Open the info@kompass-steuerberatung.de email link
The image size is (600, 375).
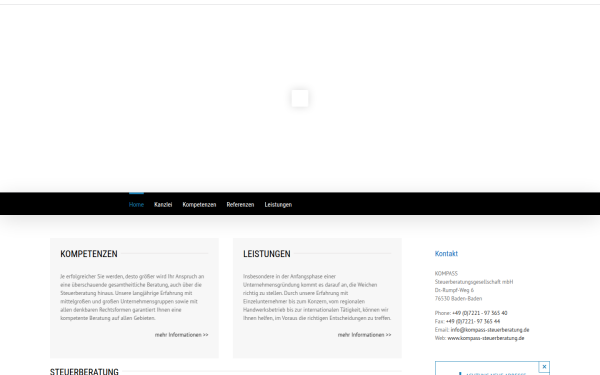pos(490,330)
